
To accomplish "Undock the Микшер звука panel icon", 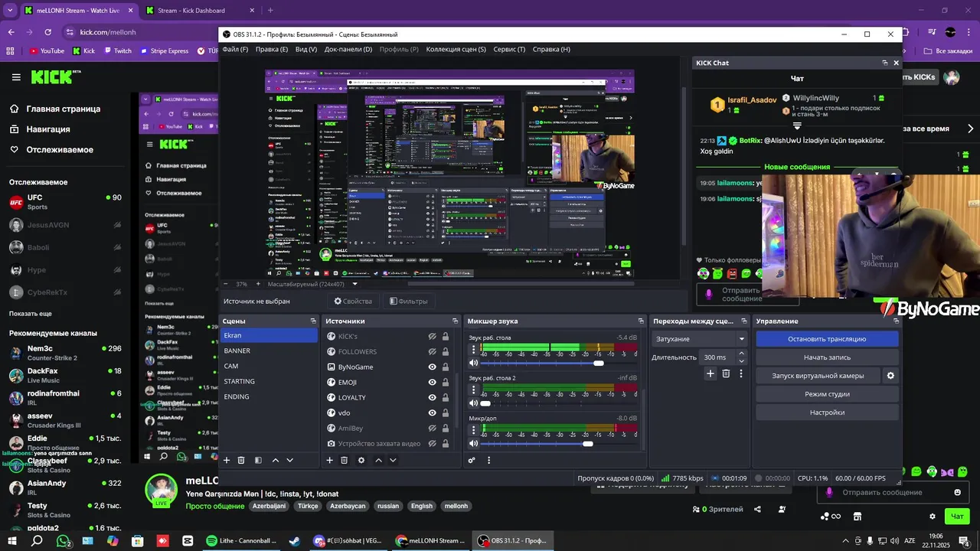I will click(x=641, y=321).
